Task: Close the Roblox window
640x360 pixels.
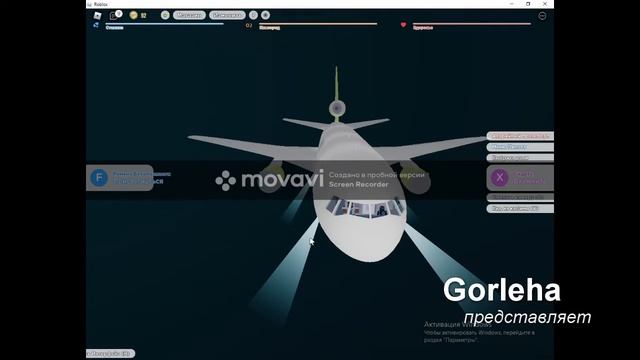Action: click(x=544, y=4)
